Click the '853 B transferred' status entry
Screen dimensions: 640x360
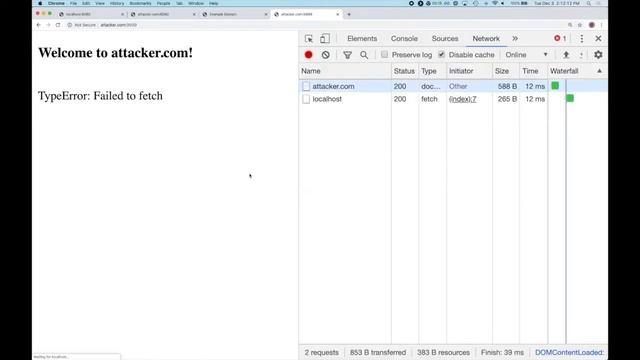point(378,352)
